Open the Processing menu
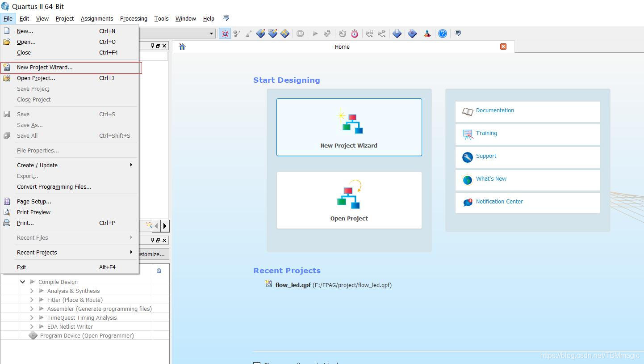644x364 pixels. click(134, 18)
